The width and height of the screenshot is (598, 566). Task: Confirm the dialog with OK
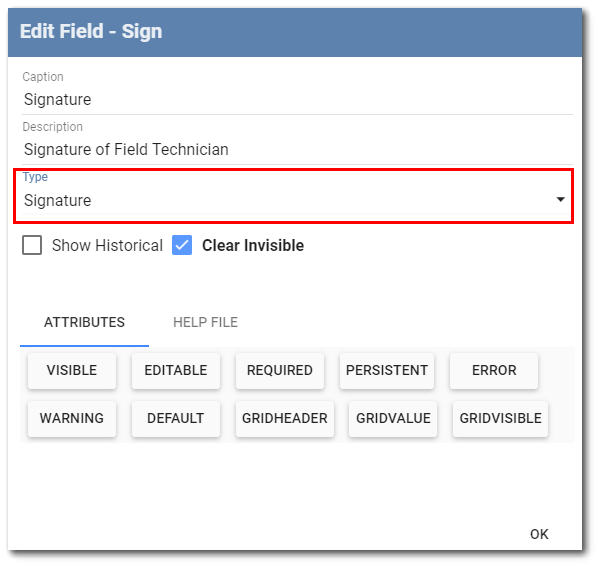click(x=539, y=534)
